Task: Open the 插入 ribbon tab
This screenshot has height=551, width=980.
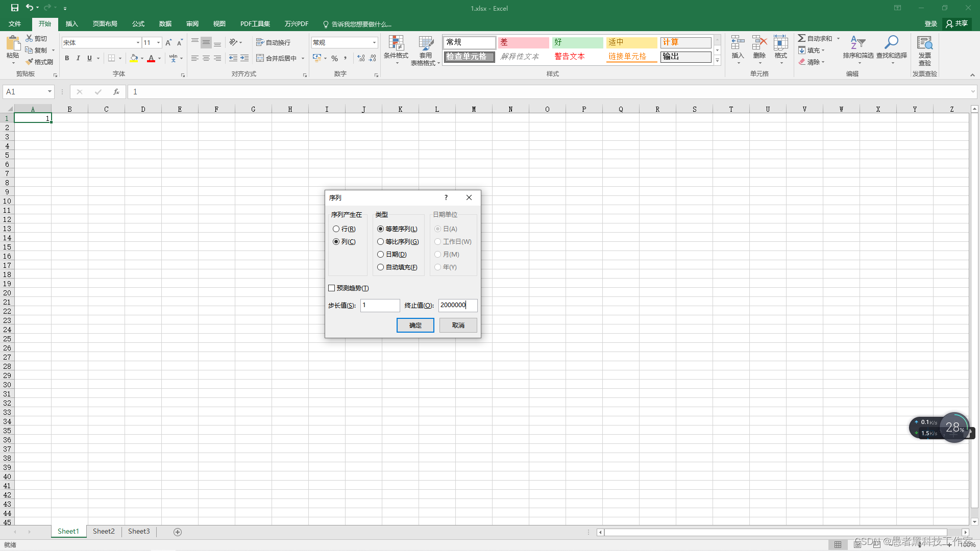Action: coord(71,24)
